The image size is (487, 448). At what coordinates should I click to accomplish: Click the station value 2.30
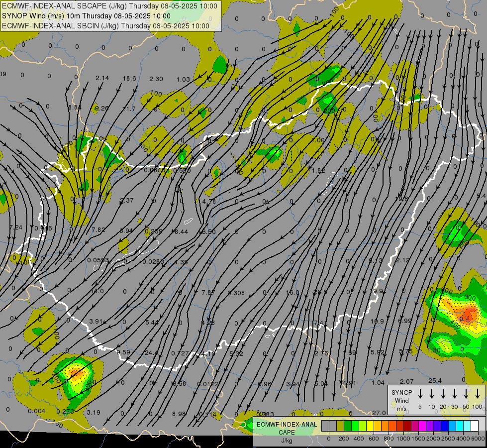[156, 79]
